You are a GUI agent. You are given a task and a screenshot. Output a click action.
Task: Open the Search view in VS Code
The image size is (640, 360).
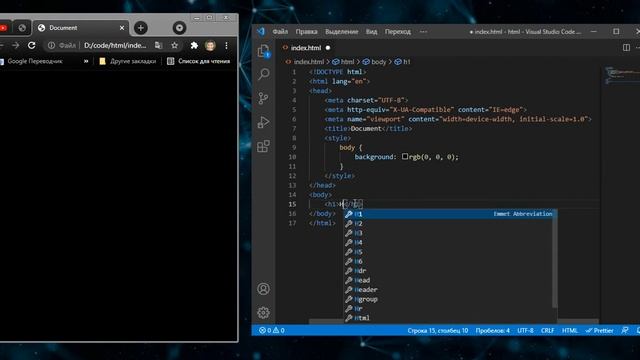[264, 74]
